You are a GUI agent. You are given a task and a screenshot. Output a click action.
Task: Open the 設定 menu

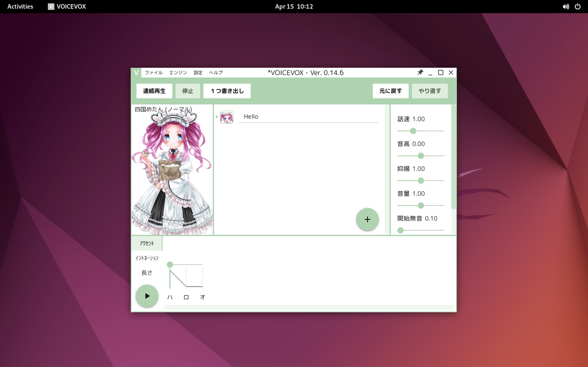pos(198,73)
